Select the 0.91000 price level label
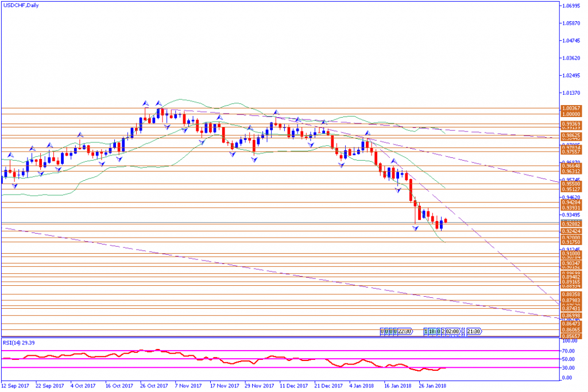 coord(571,254)
